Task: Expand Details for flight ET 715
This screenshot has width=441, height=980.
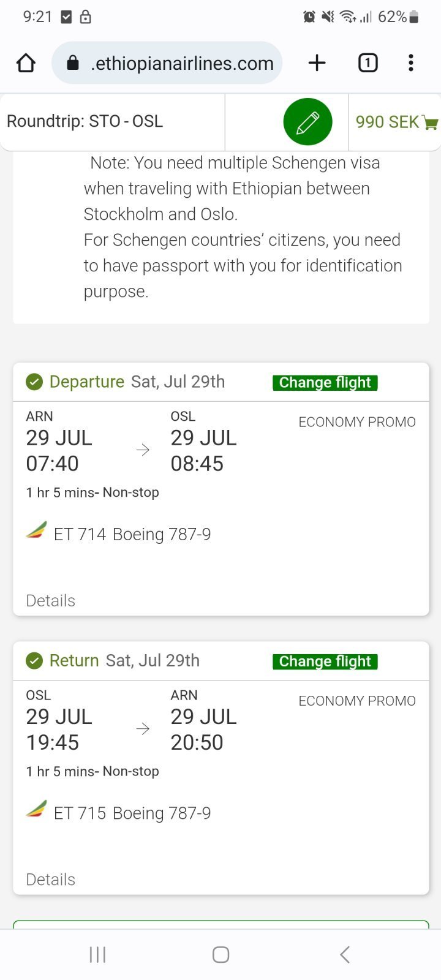Action: pyautogui.click(x=50, y=880)
